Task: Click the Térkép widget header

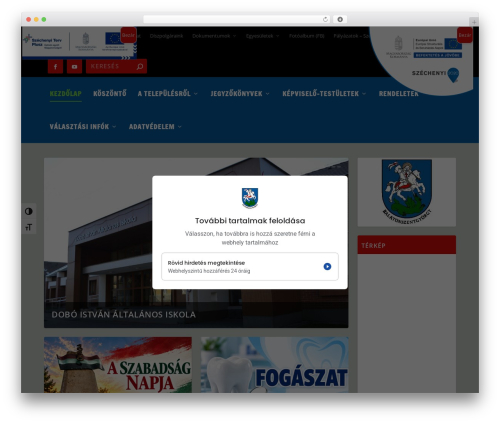Action: click(407, 245)
